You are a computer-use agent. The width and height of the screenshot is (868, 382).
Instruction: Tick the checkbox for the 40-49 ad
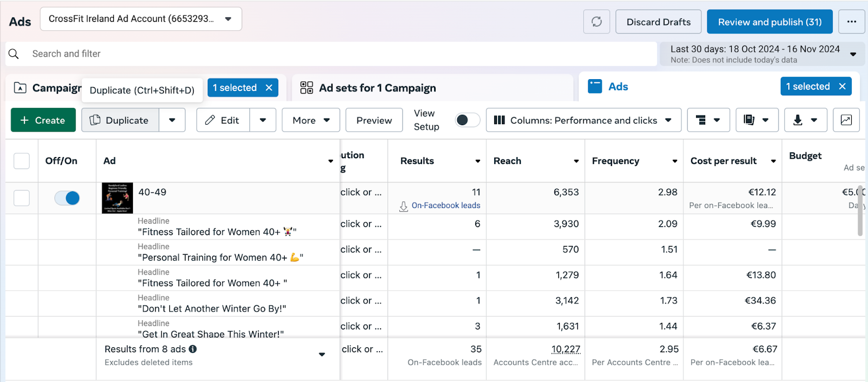[22, 198]
